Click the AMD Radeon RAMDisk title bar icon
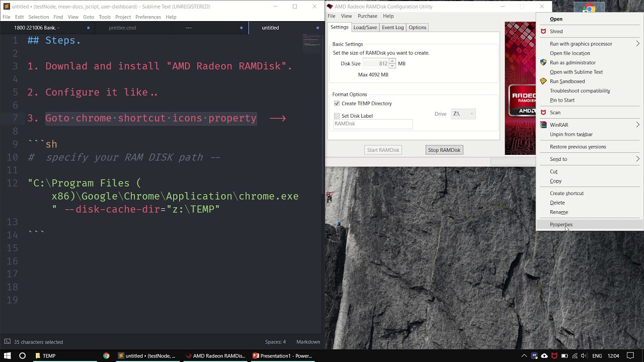The height and width of the screenshot is (362, 644). 330,7
